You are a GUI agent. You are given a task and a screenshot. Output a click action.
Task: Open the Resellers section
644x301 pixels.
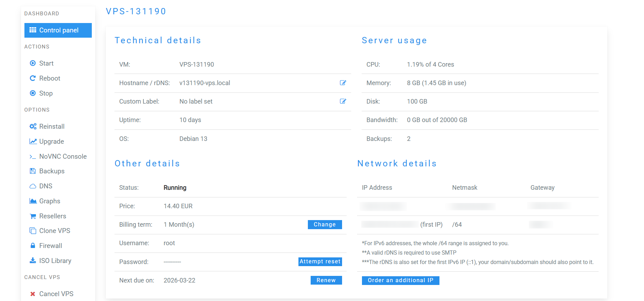coord(52,216)
